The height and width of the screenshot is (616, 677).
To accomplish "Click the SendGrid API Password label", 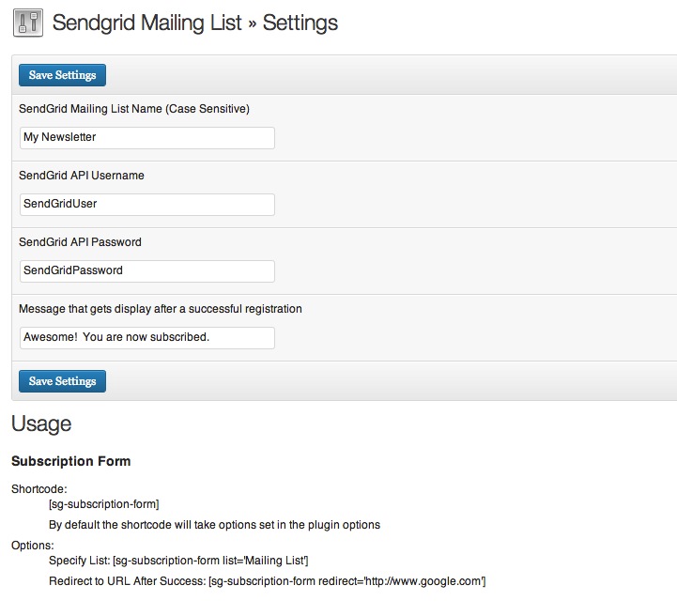I will (x=80, y=241).
